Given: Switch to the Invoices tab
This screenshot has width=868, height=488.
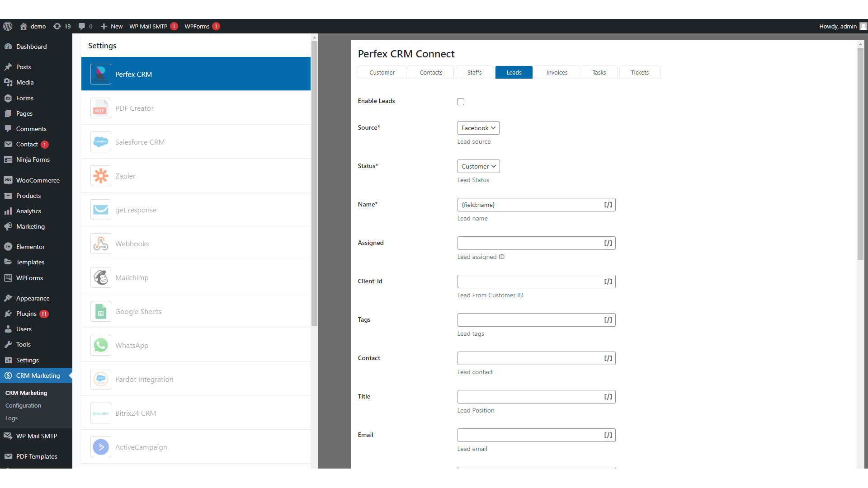Looking at the screenshot, I should [557, 72].
